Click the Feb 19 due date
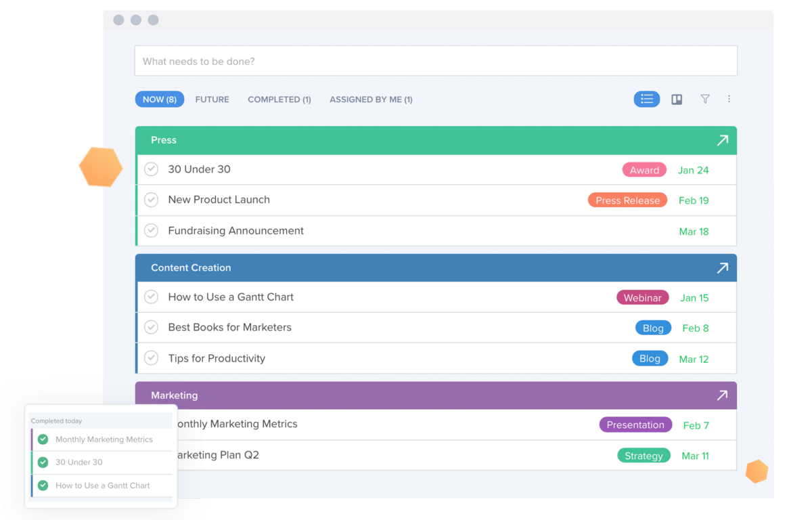Screen dimensions: 812x520 point(694,200)
